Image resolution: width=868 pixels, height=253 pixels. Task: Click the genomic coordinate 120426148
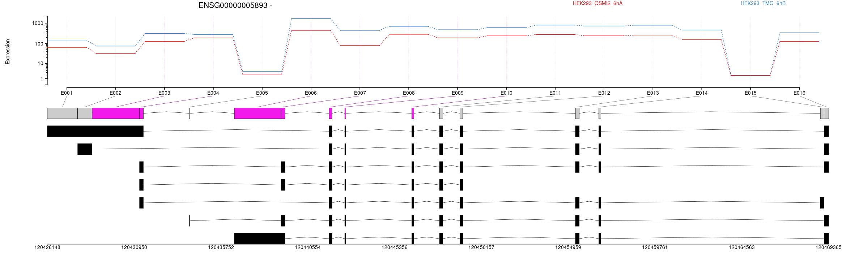click(x=47, y=248)
